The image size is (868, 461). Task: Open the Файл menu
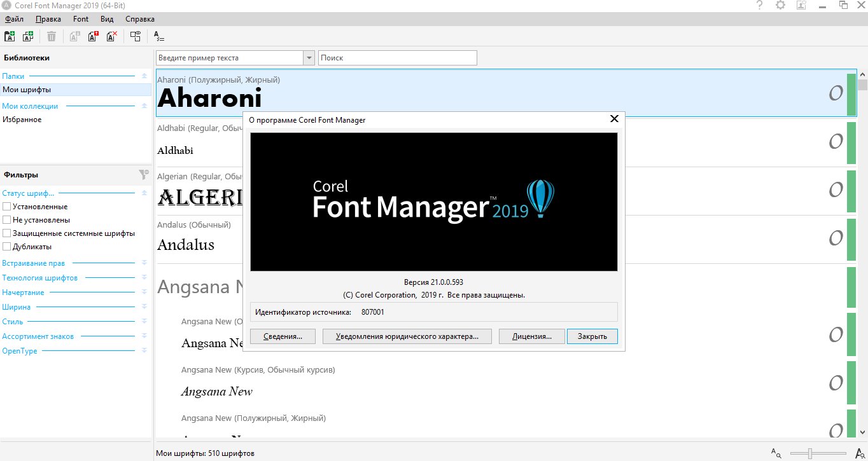[x=14, y=19]
